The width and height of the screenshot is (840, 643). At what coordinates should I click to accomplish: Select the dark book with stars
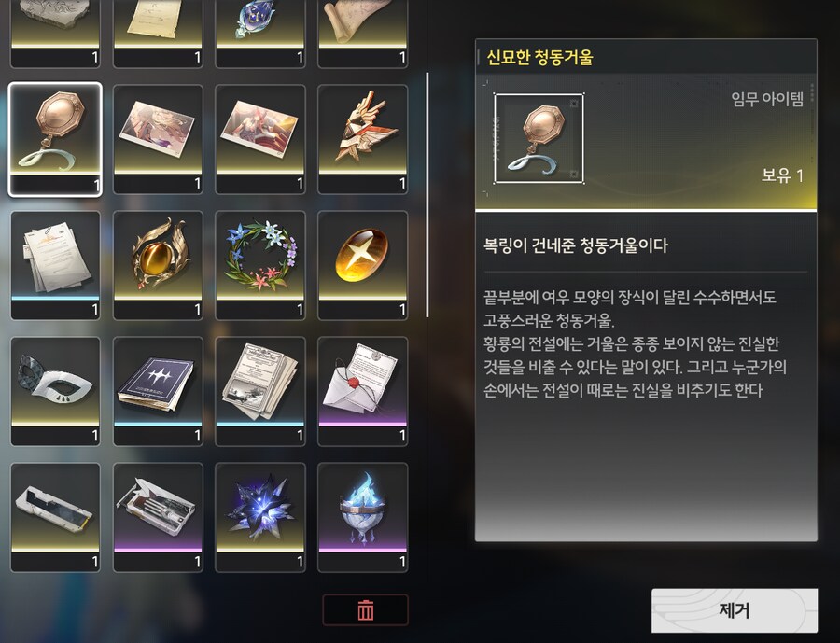(x=158, y=391)
